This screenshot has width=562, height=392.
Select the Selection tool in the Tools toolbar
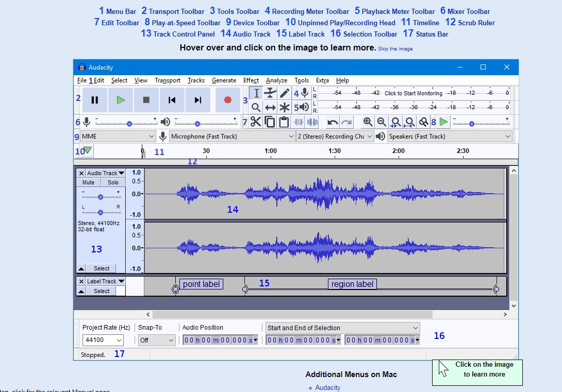coord(256,93)
